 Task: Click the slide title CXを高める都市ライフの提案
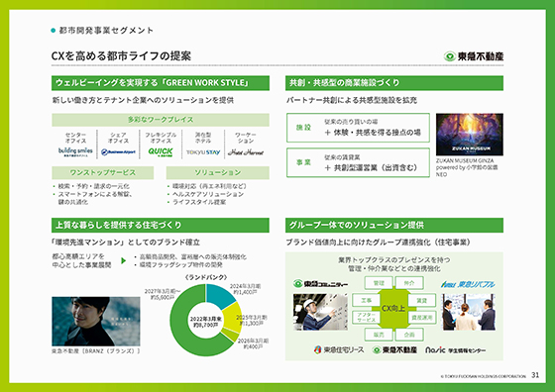pos(121,56)
